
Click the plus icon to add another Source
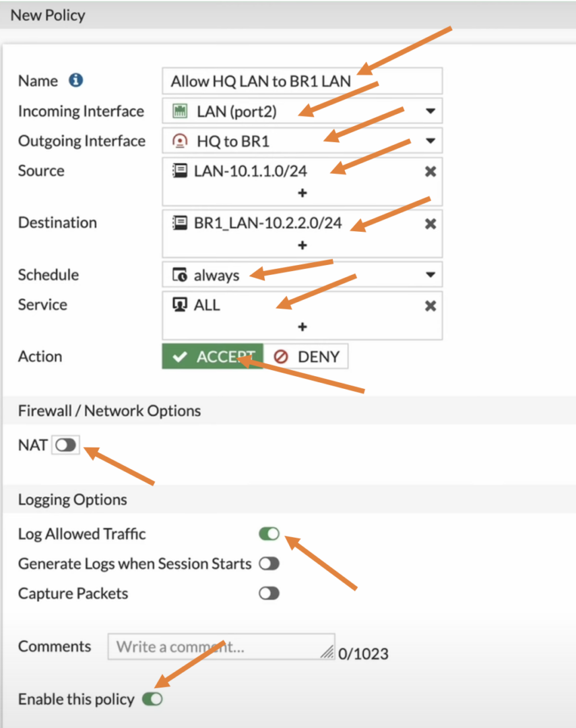[x=302, y=193]
